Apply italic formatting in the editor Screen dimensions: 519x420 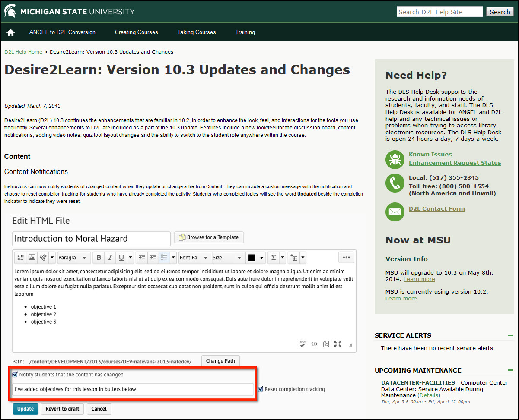pos(110,257)
